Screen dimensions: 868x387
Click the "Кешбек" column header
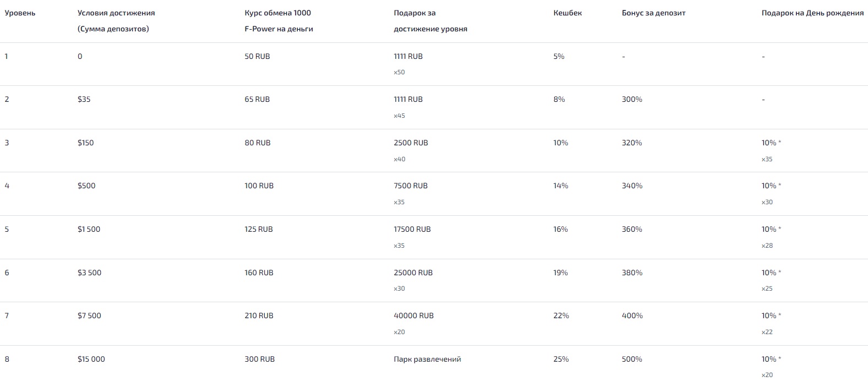tap(567, 13)
